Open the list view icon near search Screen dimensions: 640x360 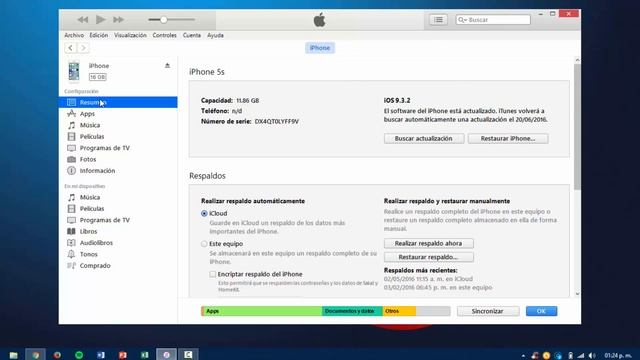(438, 20)
